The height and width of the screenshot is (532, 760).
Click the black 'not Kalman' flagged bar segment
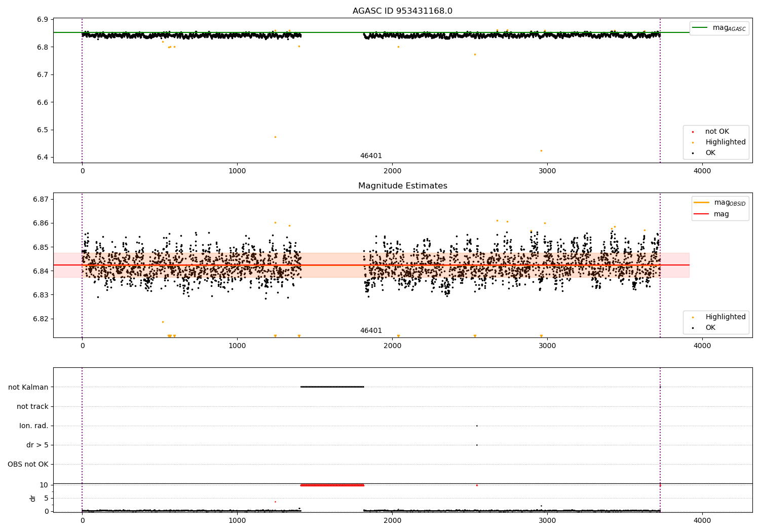click(x=332, y=387)
